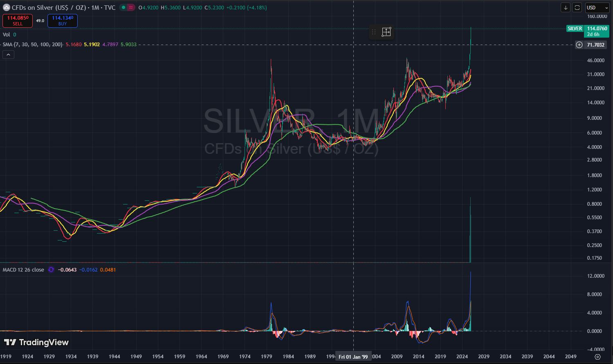Click the close price value C5.2300
This screenshot has height=364, width=613.
pyautogui.click(x=214, y=7)
